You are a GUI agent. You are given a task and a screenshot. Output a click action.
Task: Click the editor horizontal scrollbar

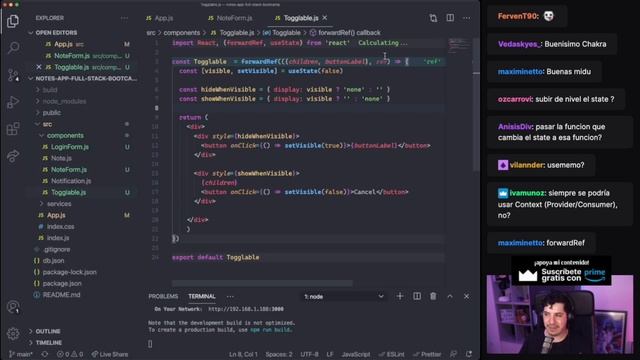pyautogui.click(x=262, y=283)
